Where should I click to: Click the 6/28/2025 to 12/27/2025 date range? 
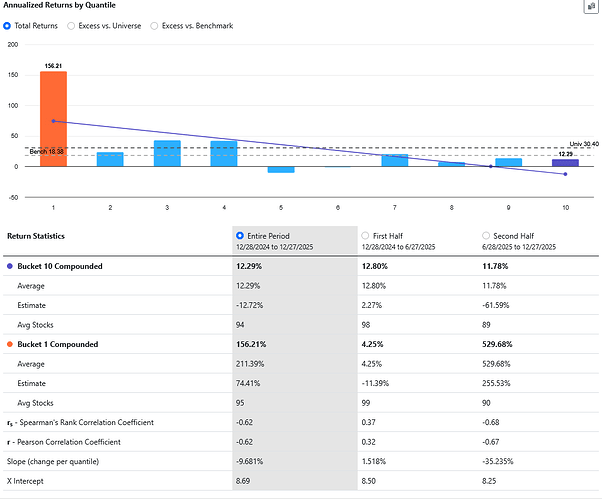click(519, 247)
